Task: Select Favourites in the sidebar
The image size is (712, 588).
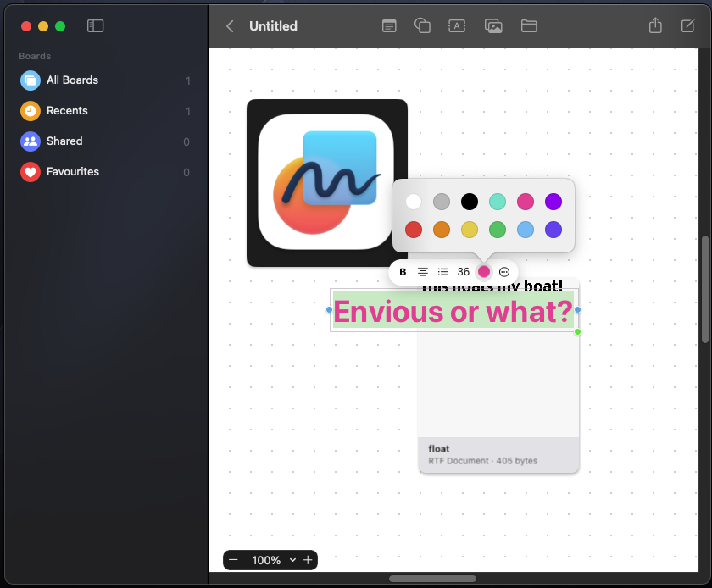Action: click(72, 172)
